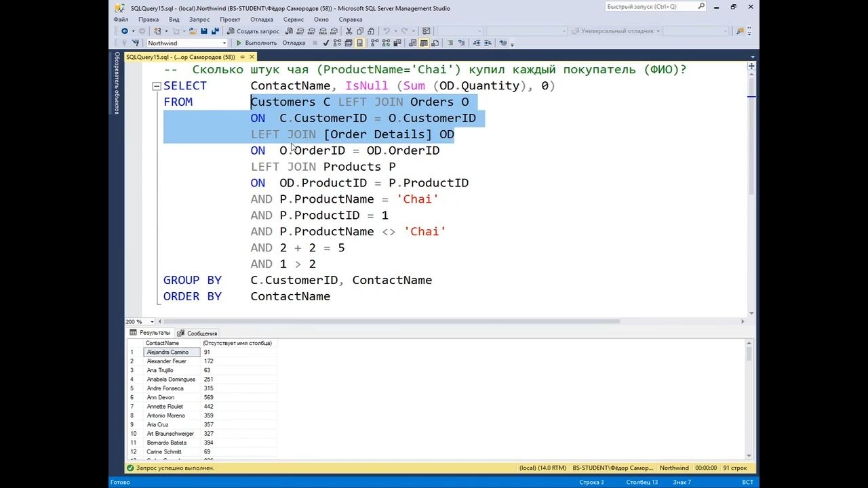Open the Обозреватель объектов side panel

pyautogui.click(x=117, y=83)
